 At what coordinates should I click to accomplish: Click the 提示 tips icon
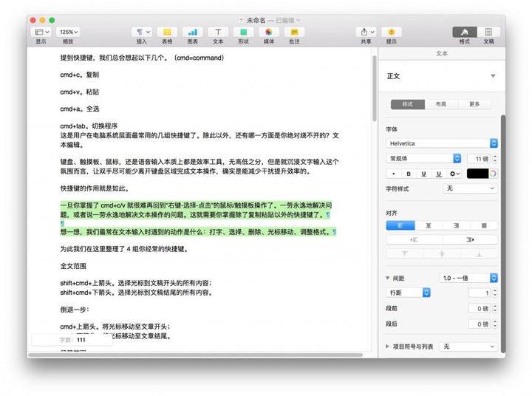[392, 32]
